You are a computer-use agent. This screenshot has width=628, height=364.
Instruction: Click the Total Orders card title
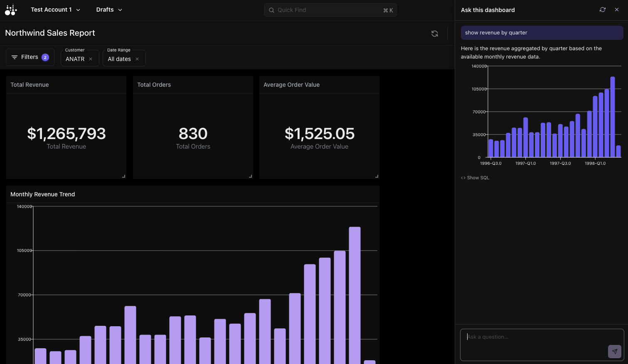[154, 85]
